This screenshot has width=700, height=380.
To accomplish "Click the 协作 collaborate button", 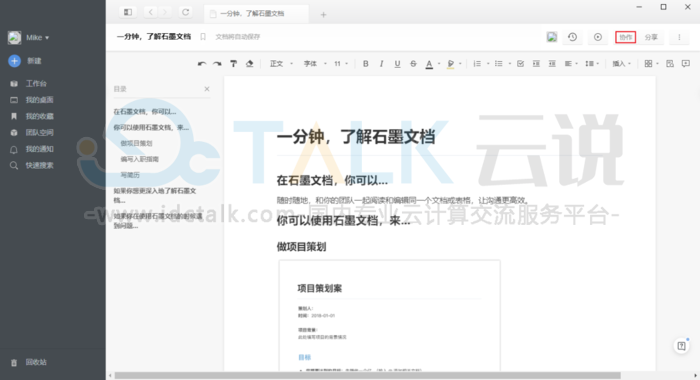I will click(625, 37).
